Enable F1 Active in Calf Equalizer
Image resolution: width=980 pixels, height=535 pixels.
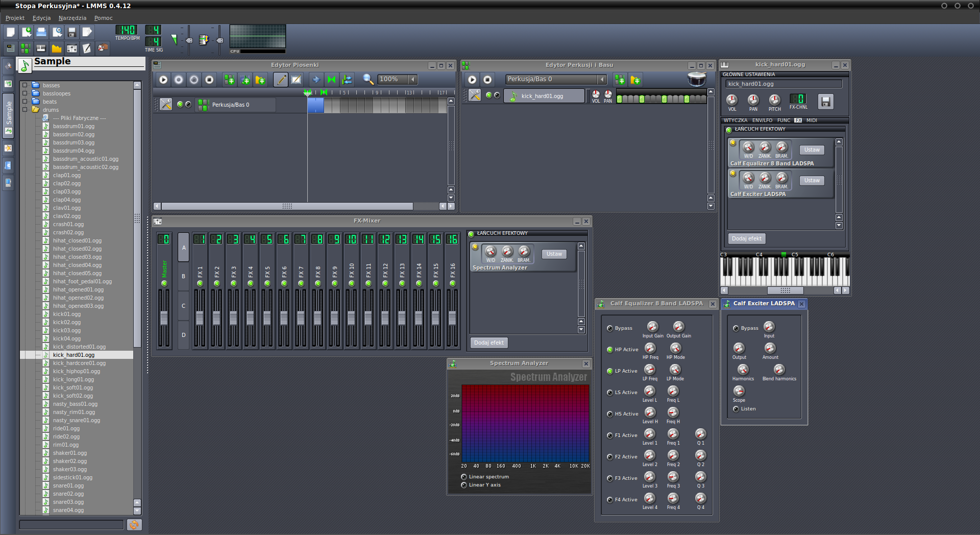tap(610, 435)
